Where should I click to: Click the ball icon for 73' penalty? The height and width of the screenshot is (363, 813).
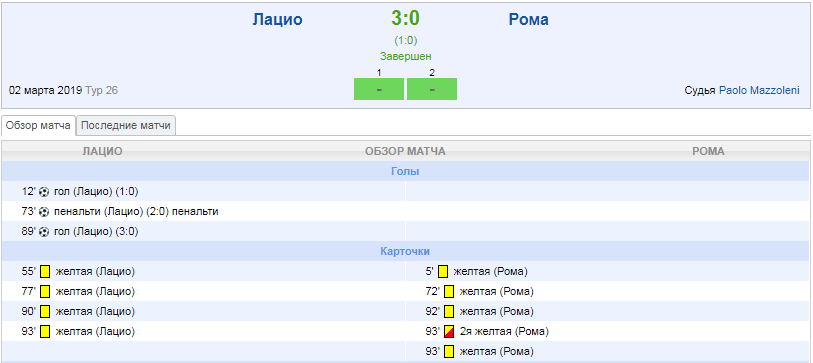pos(44,212)
